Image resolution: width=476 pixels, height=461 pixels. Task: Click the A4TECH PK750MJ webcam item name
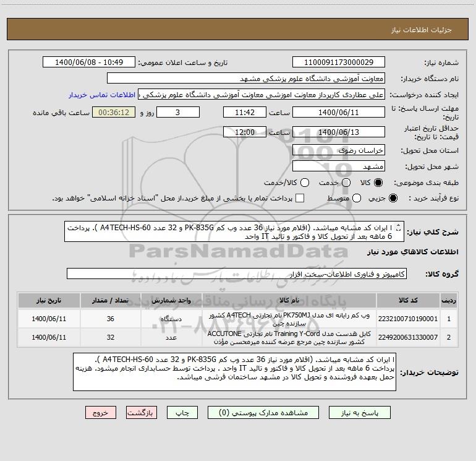(289, 319)
